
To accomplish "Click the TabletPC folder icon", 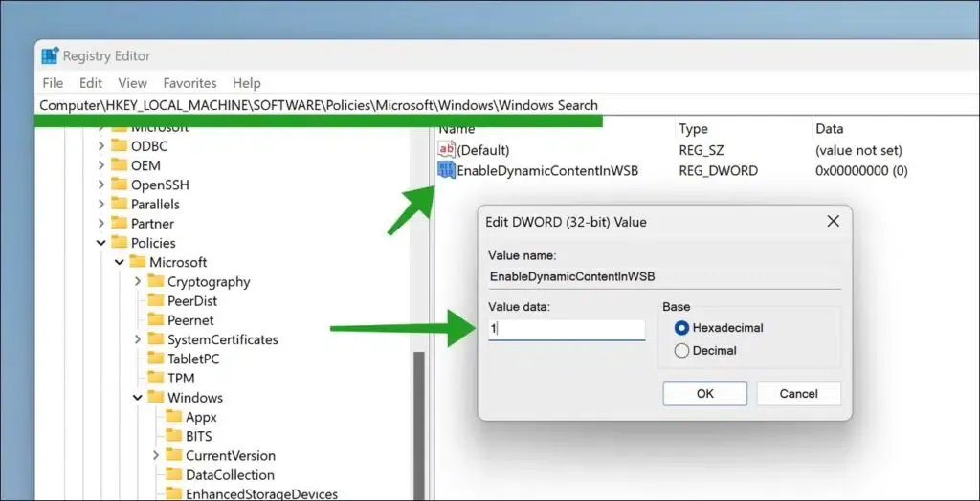I will point(156,359).
